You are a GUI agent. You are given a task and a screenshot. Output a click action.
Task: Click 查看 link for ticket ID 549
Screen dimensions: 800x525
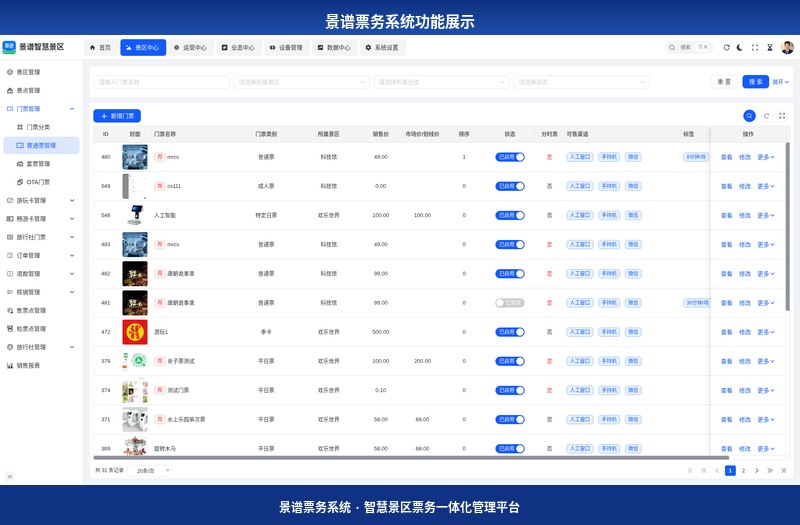727,186
